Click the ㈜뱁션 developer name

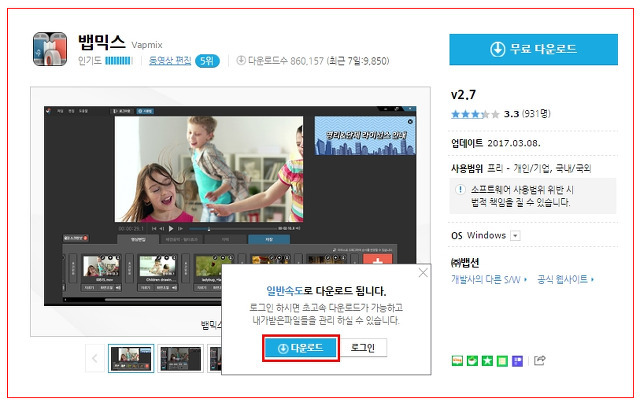pyautogui.click(x=465, y=262)
